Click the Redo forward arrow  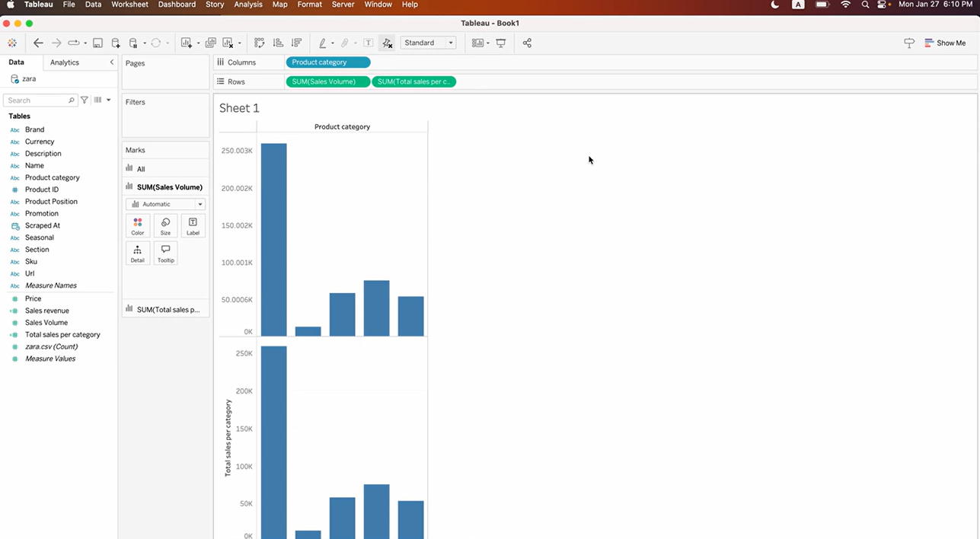[56, 43]
